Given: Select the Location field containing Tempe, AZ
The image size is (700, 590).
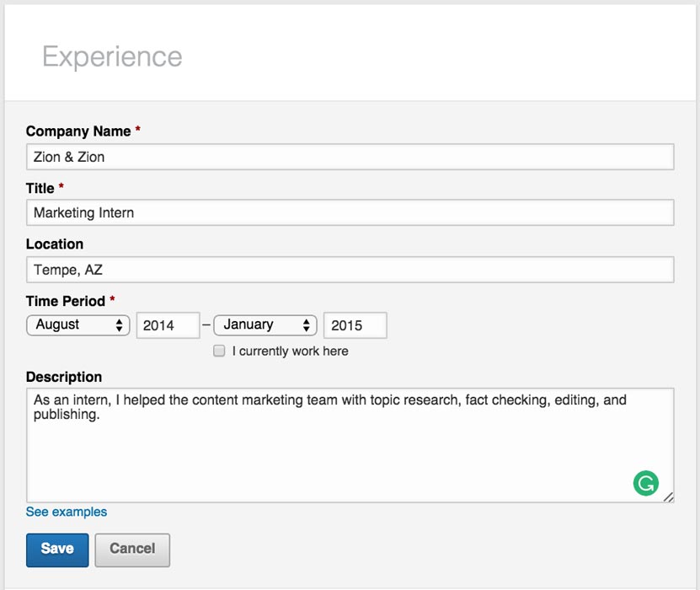Looking at the screenshot, I should (x=350, y=270).
